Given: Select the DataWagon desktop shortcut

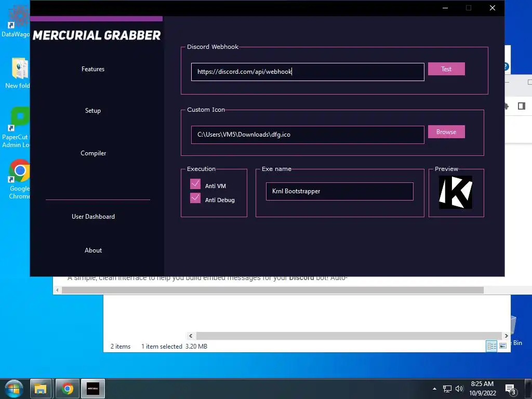Looking at the screenshot, I should (16, 21).
